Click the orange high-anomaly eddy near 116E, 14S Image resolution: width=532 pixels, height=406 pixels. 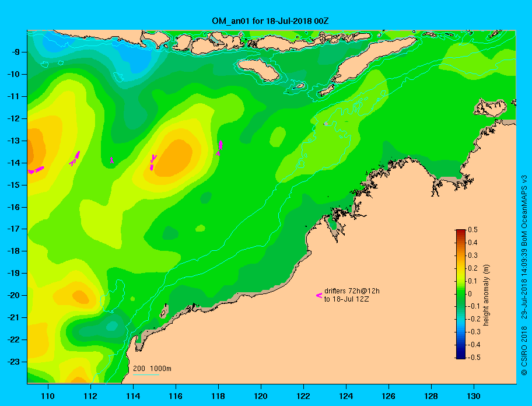[x=174, y=158]
